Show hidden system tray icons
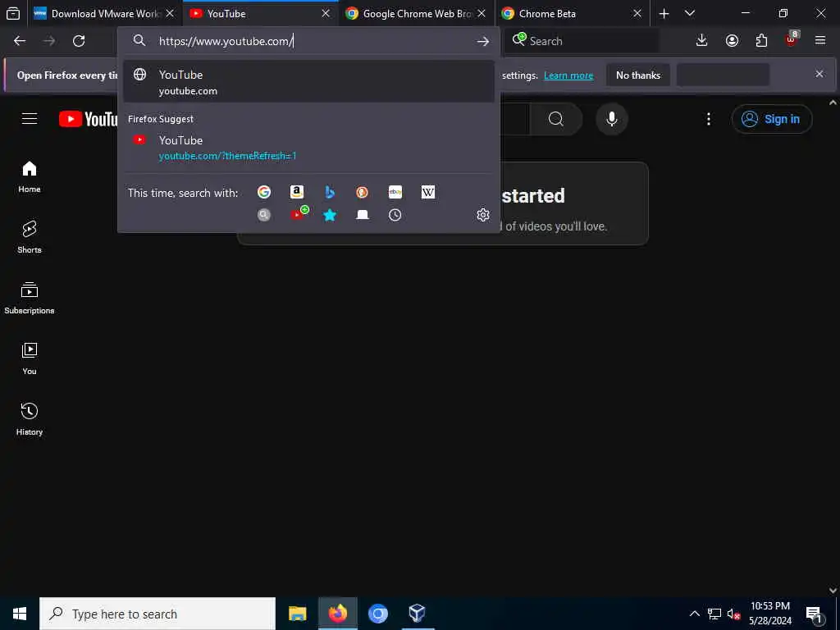The width and height of the screenshot is (840, 630). pyautogui.click(x=694, y=614)
